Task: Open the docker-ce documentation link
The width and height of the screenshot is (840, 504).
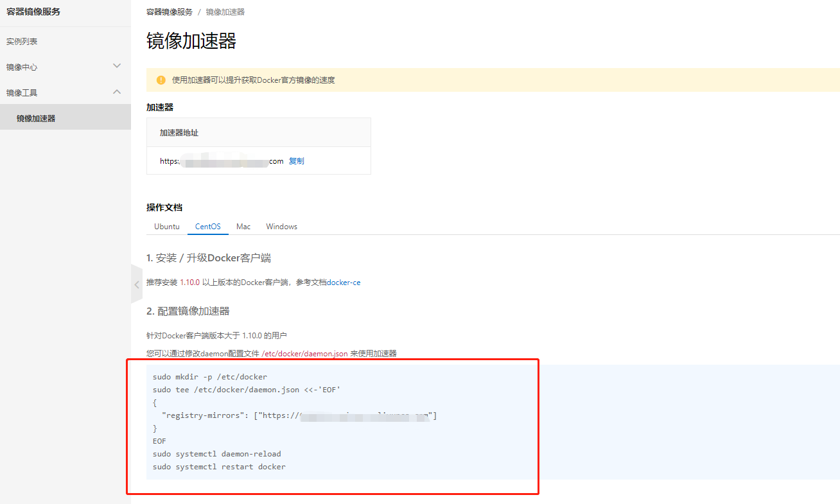Action: pos(343,282)
